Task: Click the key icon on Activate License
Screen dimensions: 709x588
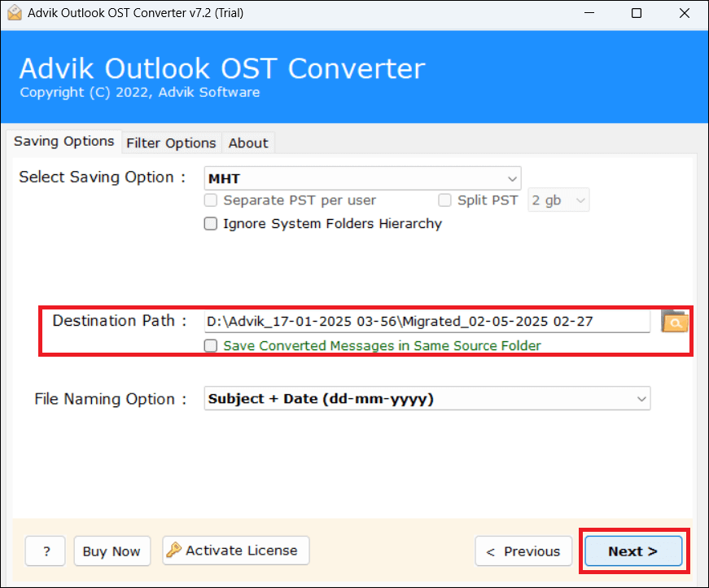Action: (x=173, y=550)
